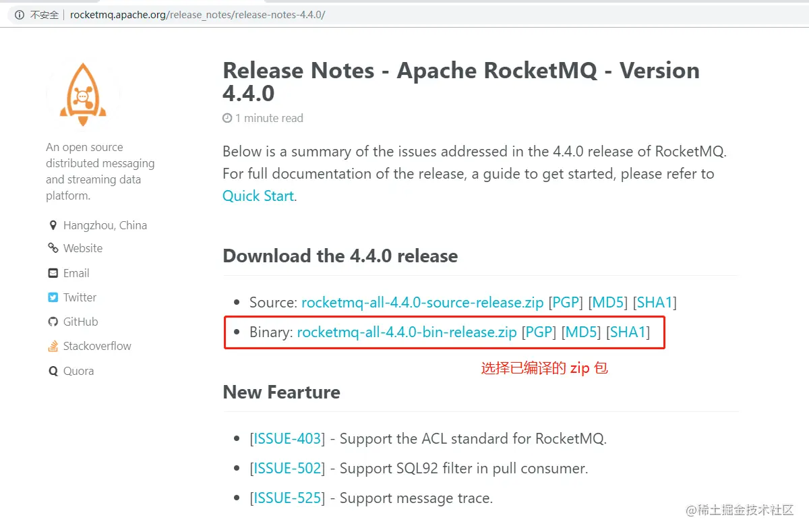
Task: Click the RocketMQ rocket logo
Action: [83, 92]
